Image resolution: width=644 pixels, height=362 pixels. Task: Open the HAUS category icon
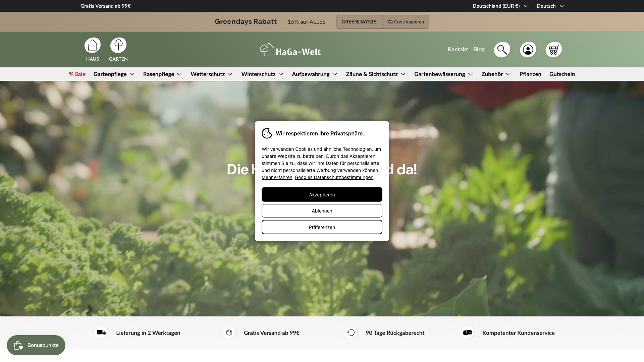[93, 45]
